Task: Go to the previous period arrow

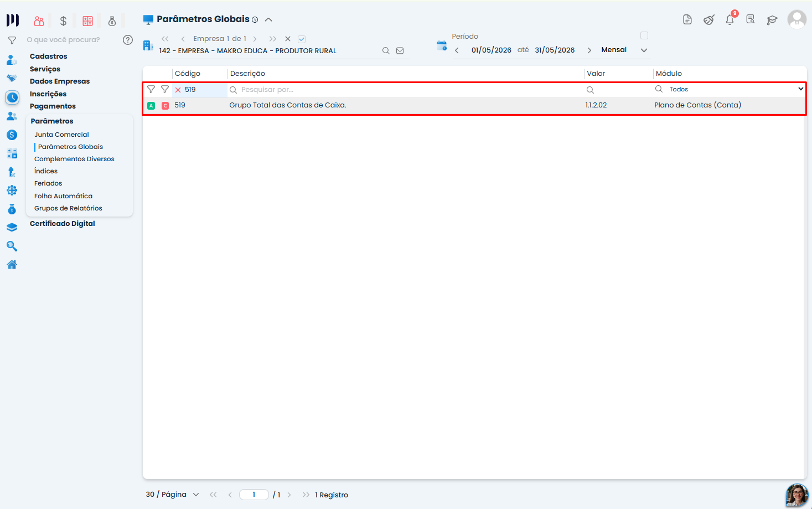Action: click(457, 50)
